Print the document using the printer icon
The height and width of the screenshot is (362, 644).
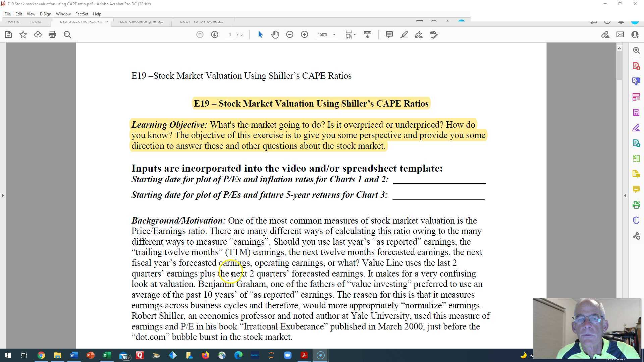tap(52, 35)
